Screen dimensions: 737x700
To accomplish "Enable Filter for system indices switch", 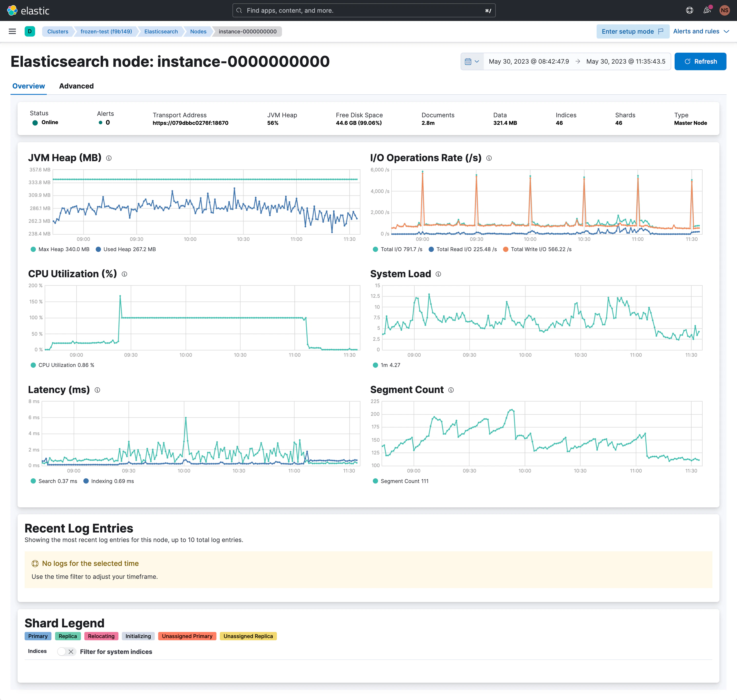I will point(67,651).
